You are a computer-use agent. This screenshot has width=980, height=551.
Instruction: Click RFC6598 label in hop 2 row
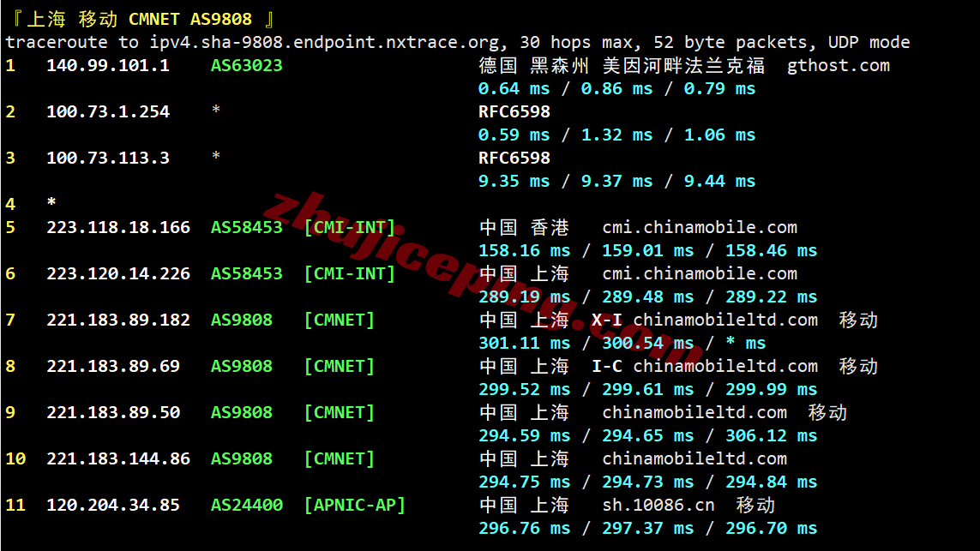tap(514, 111)
